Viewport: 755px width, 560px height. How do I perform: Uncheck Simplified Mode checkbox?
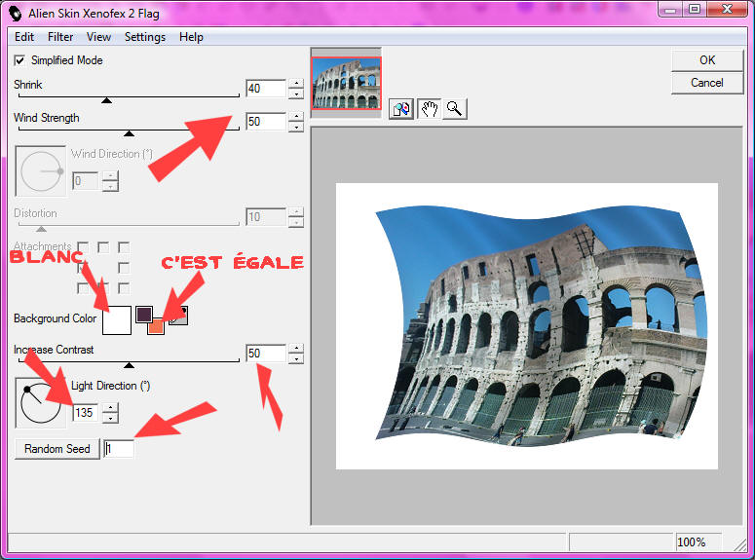pos(19,60)
